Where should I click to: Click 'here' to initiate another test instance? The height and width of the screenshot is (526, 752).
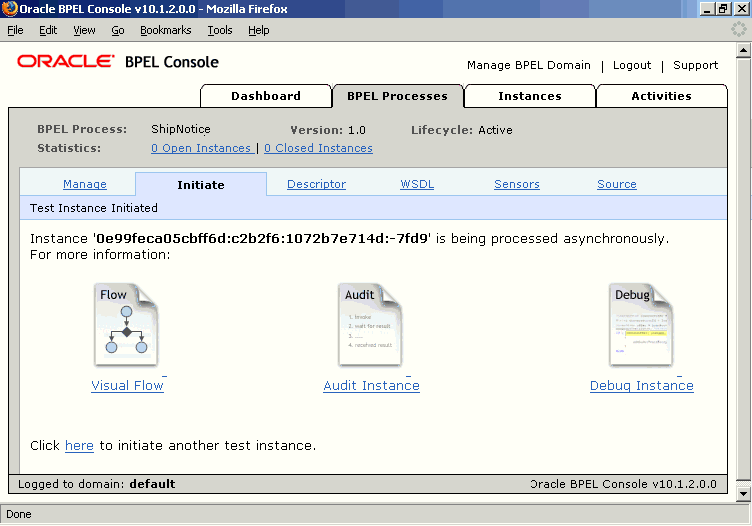79,445
